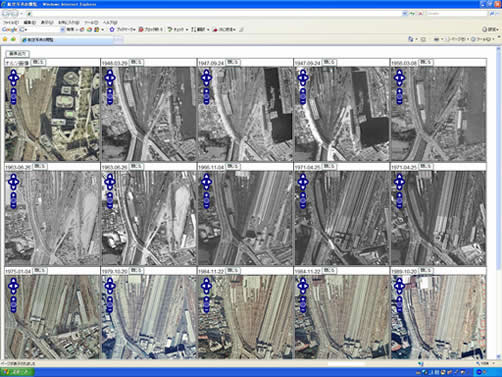Zoom out on the ortho image panel
This screenshot has width=502, height=377.
coord(14,102)
